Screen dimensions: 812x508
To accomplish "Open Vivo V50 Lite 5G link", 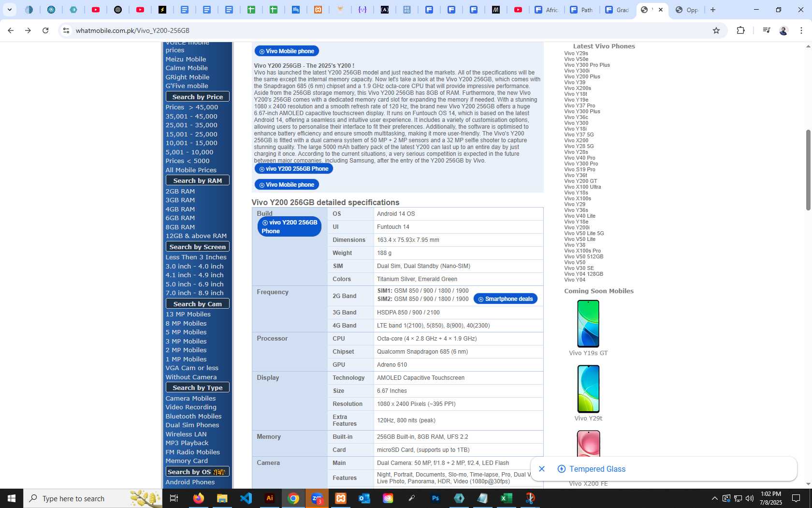I will [584, 233].
